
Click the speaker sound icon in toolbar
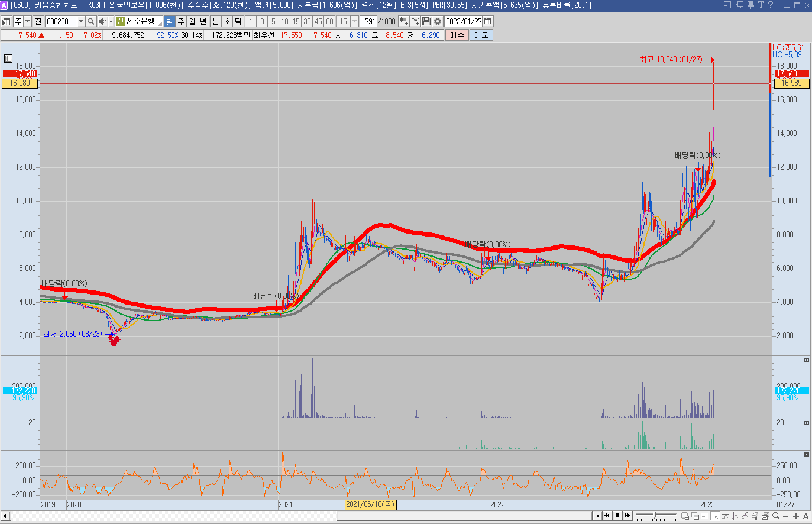click(x=102, y=21)
